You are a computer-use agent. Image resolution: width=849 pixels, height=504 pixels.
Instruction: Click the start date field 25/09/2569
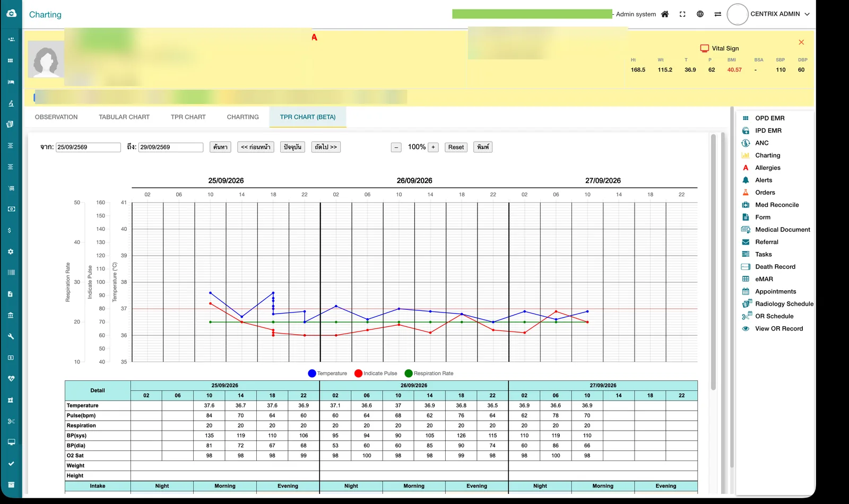[88, 147]
